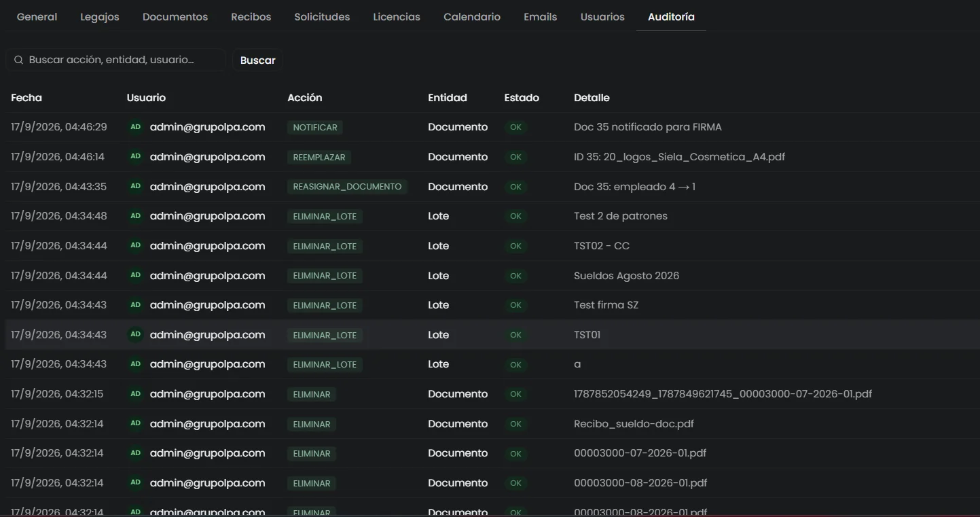The width and height of the screenshot is (980, 517).
Task: Select detail 'Test 2 de patrones'
Action: coord(621,216)
